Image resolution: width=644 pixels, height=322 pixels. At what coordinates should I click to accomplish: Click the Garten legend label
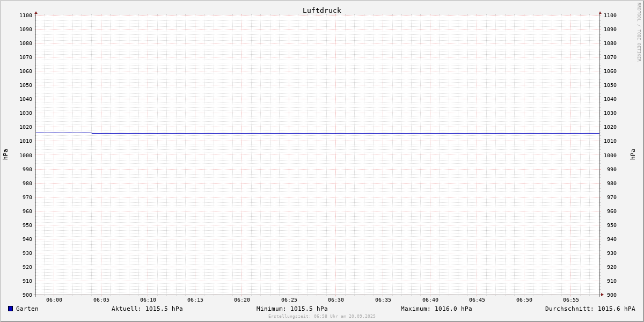coord(27,309)
